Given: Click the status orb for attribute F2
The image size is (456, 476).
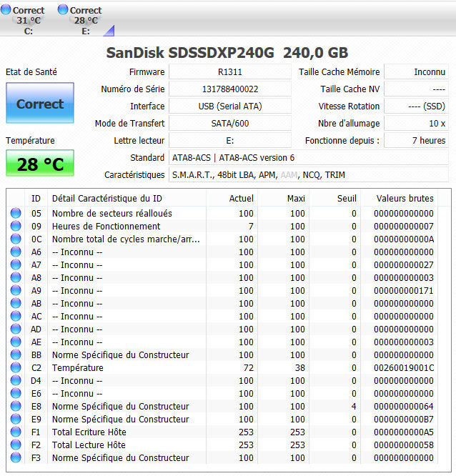Looking at the screenshot, I should click(16, 445).
